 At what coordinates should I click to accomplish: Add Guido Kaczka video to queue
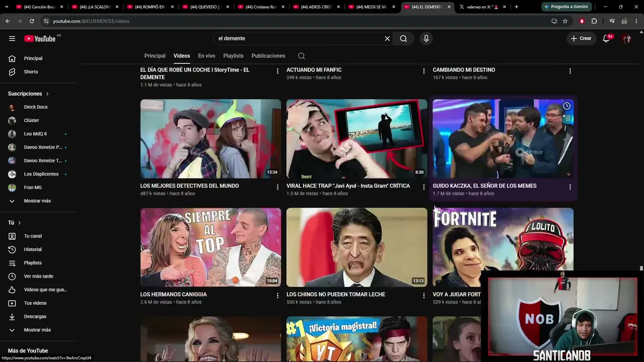(567, 119)
